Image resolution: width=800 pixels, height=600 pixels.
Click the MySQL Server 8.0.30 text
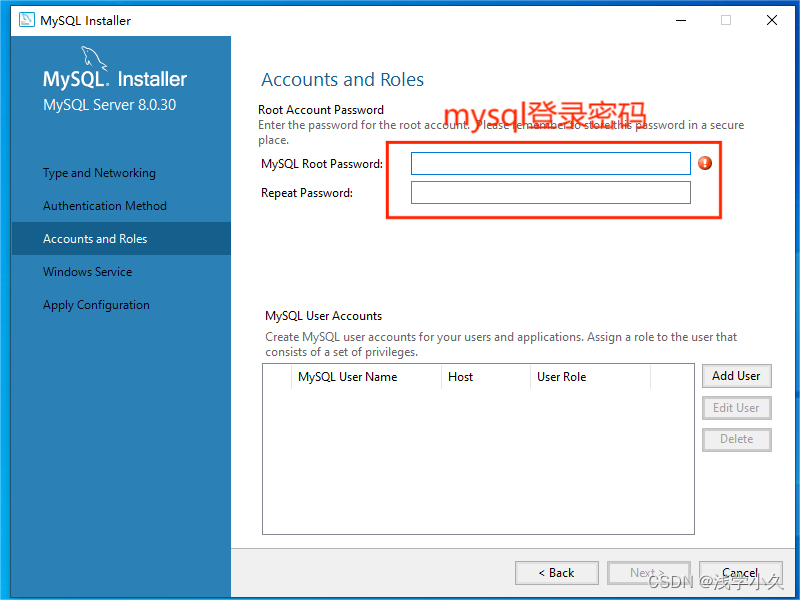[x=110, y=105]
